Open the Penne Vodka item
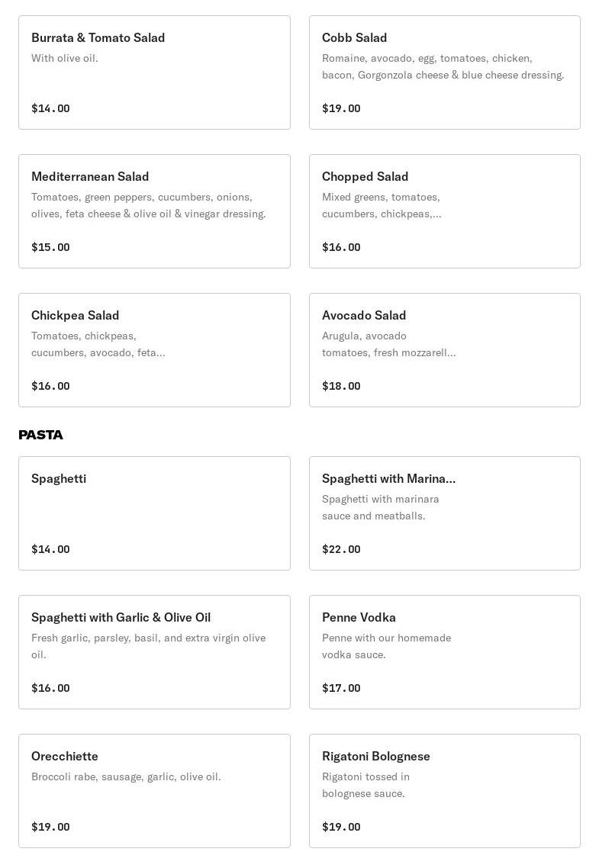Image resolution: width=599 pixels, height=868 pixels. [x=444, y=652]
